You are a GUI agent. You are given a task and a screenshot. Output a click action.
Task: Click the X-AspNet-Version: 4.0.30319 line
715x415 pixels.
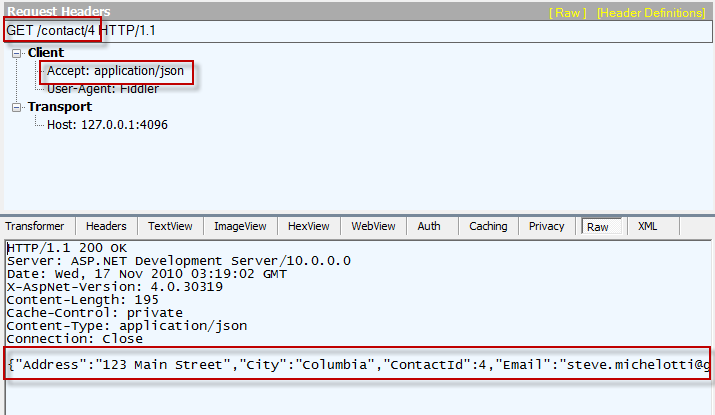coord(115,287)
